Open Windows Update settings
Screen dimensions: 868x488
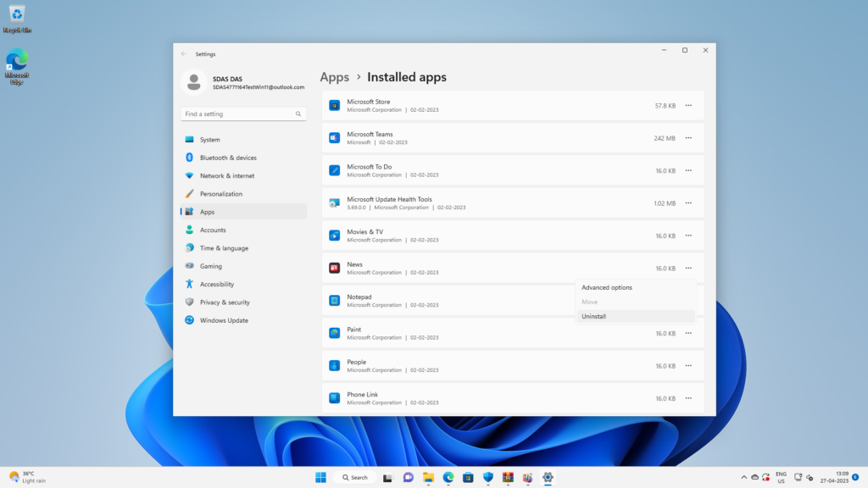coord(243,320)
